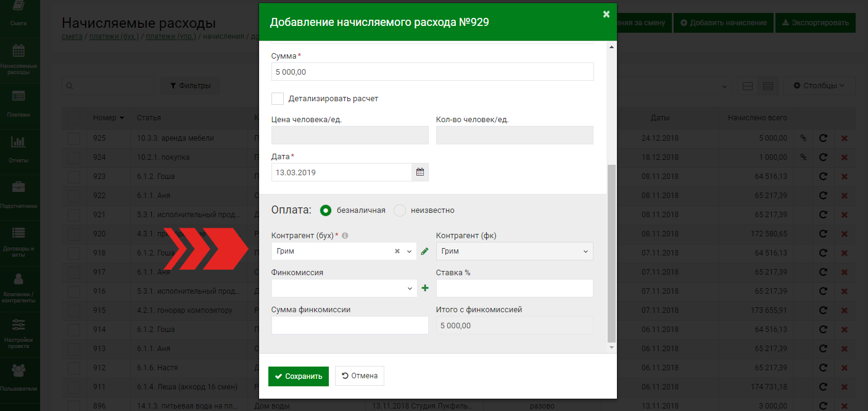
Task: Open Пользователи in the sidebar
Action: [x=19, y=378]
